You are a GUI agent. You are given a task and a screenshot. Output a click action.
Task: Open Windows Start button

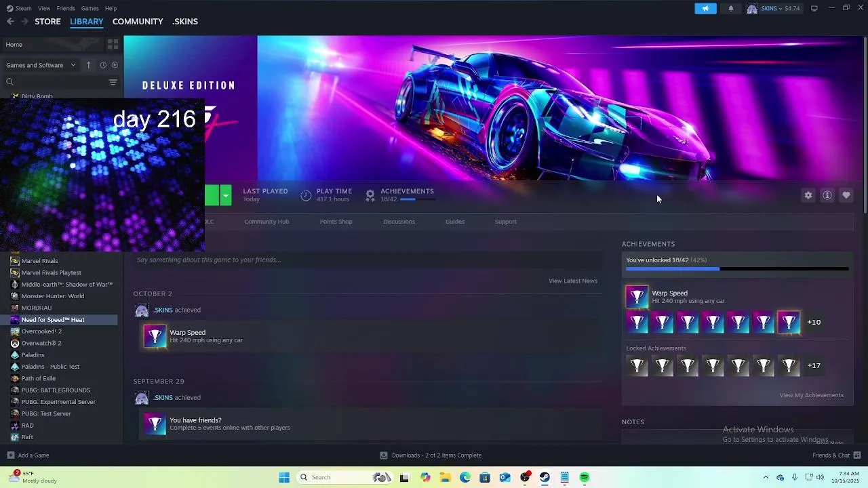(284, 477)
